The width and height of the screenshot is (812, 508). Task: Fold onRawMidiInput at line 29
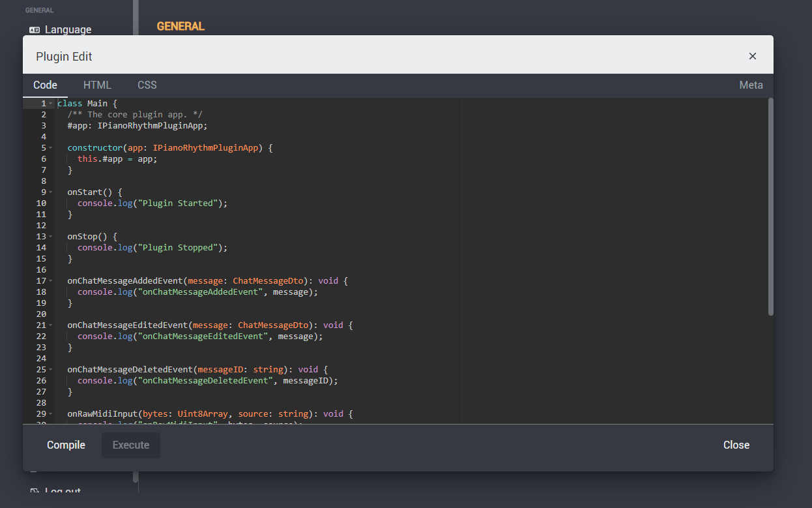coord(51,414)
